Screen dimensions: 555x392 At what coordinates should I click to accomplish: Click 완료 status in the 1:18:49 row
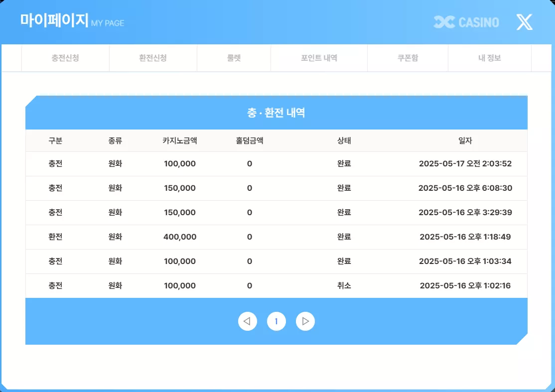(344, 237)
